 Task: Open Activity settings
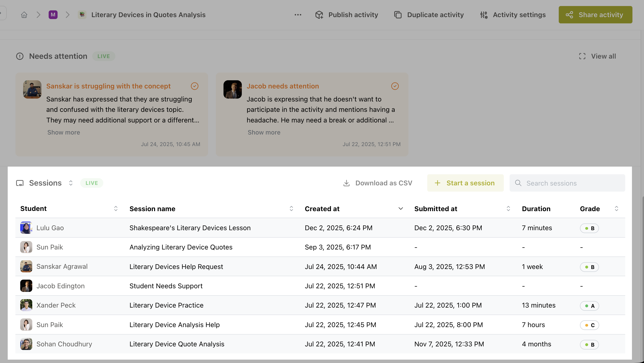click(513, 15)
